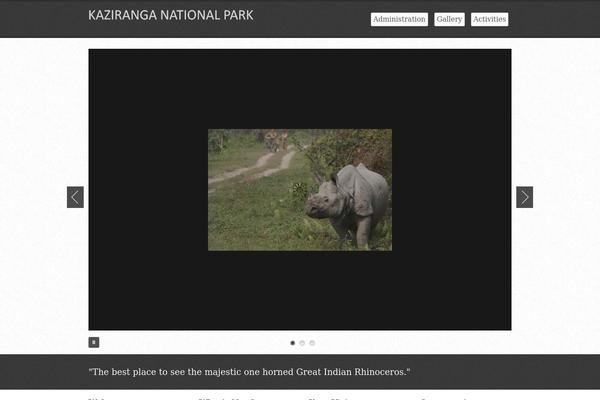Click the rhinoceros slide image
This screenshot has height=400, width=600.
coord(300,190)
